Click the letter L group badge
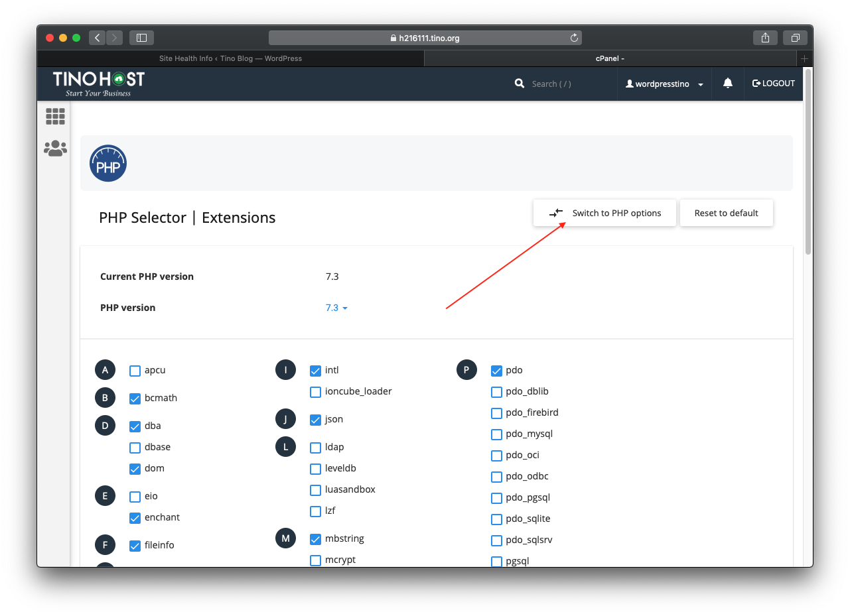Image resolution: width=850 pixels, height=616 pixels. coord(285,447)
